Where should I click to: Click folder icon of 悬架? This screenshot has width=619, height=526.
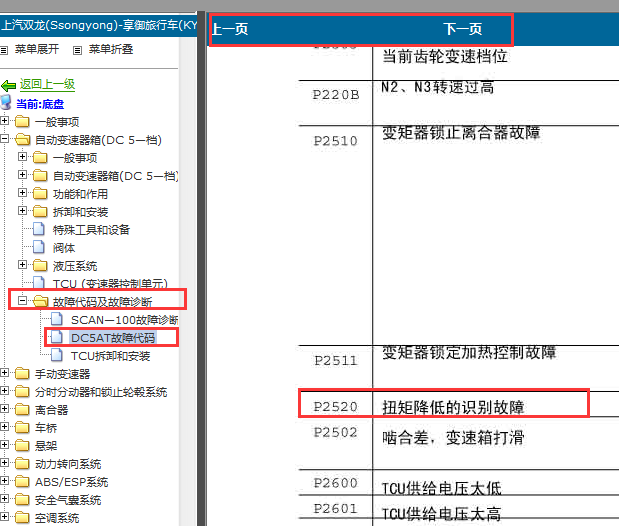22,445
